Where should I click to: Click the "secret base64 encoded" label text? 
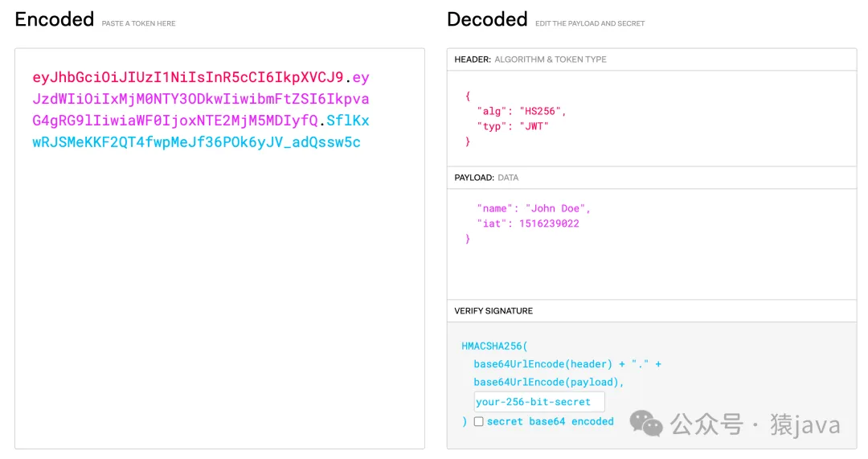[551, 421]
